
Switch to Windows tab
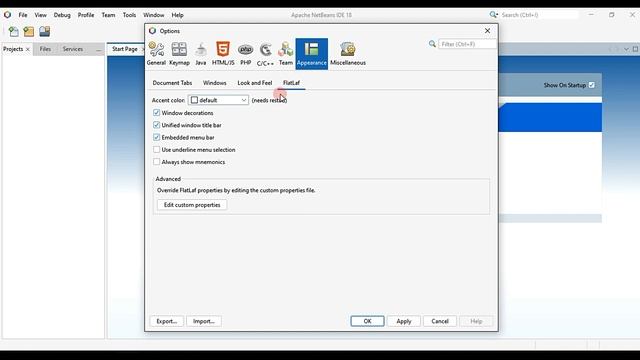coord(214,83)
